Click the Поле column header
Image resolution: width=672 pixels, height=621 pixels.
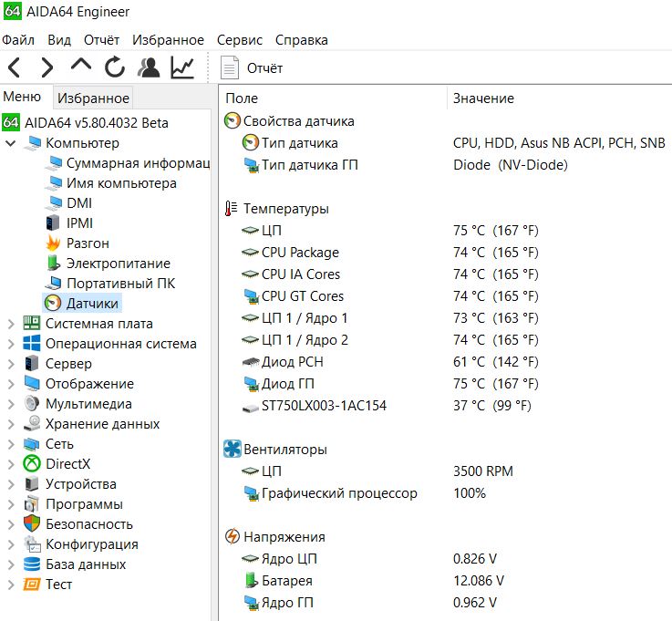[242, 98]
